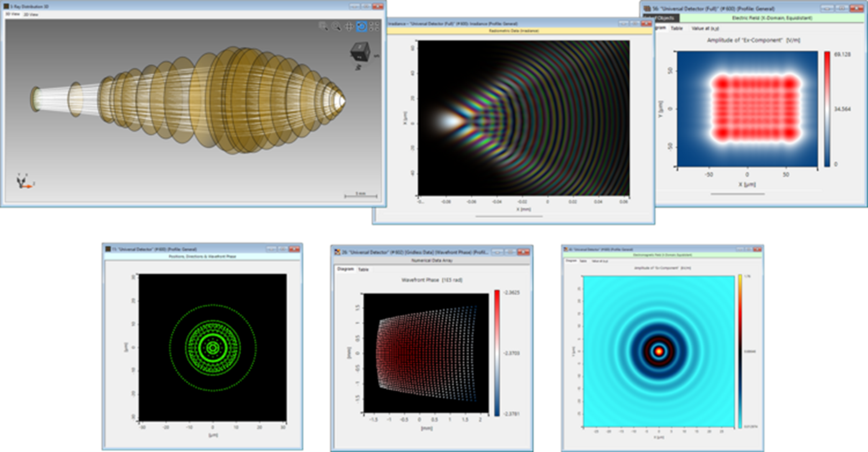Select the zoom-to-region tool in the 3D view
Viewport: 868px width, 452px height.
(323, 27)
